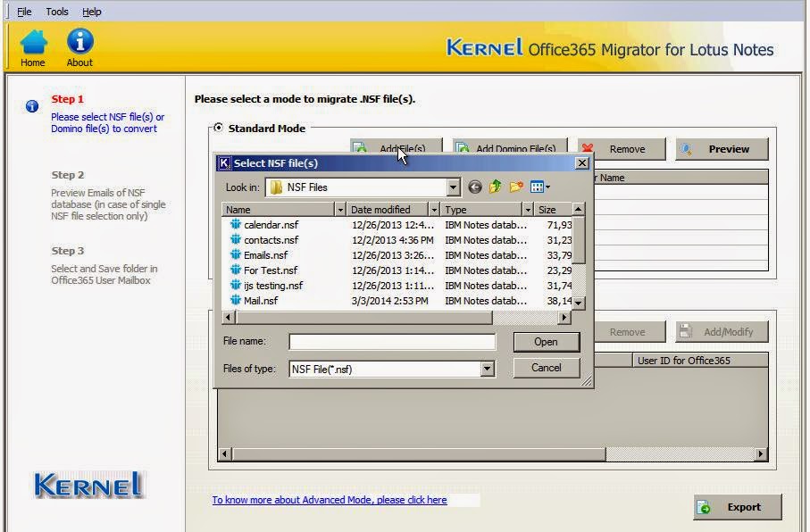Select the calendar.nsf file name
This screenshot has height=532, width=810.
(x=271, y=224)
